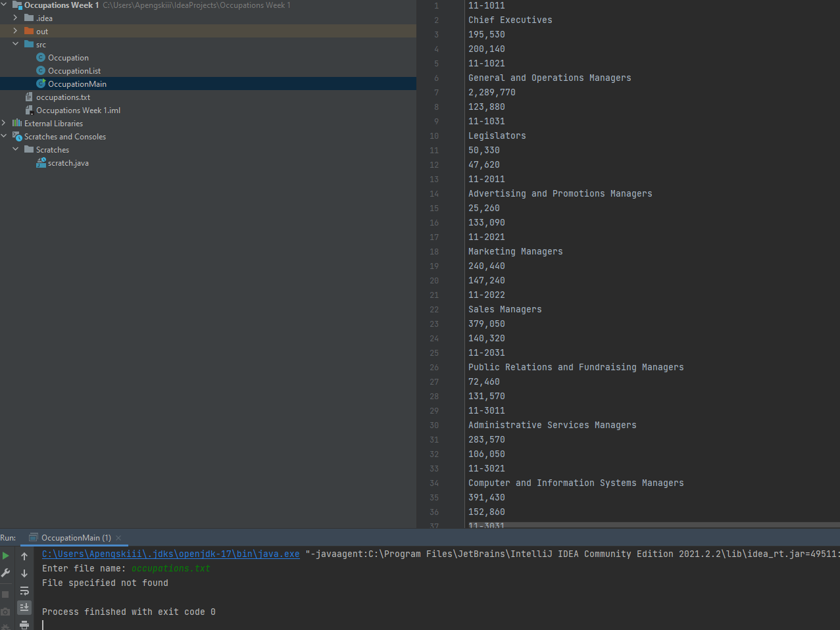Click the Scratches and Consoles label

[65, 137]
